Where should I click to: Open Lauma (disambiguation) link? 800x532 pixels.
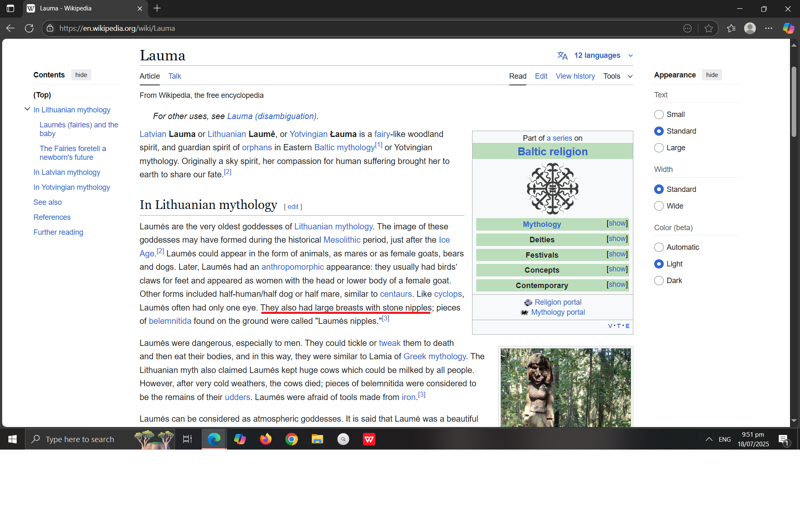272,116
